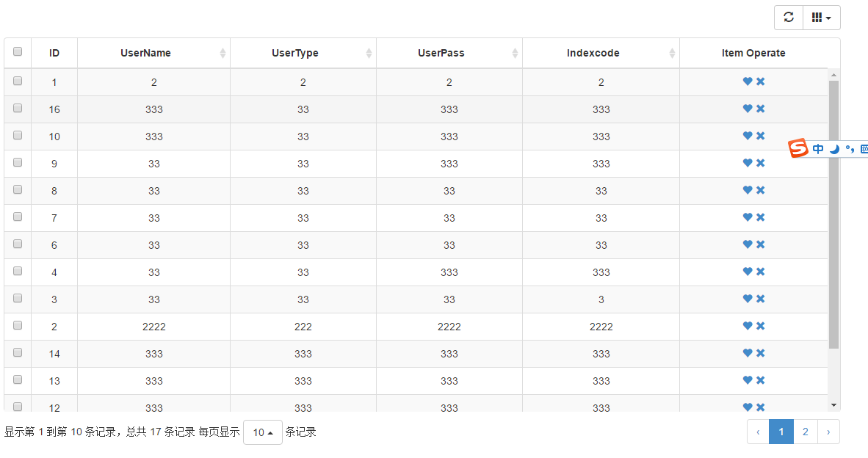Viewport: 868px width, 458px height.
Task: Open the page size dropdown showing 10
Action: click(x=262, y=432)
